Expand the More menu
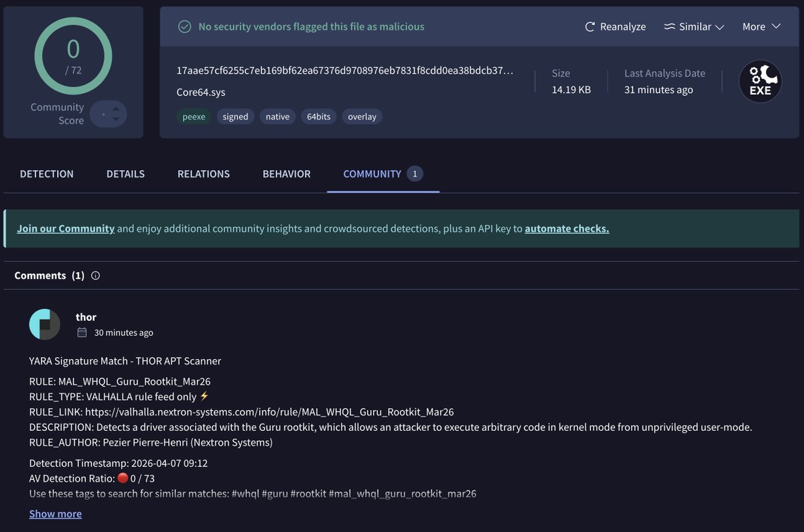The image size is (804, 532). click(762, 27)
